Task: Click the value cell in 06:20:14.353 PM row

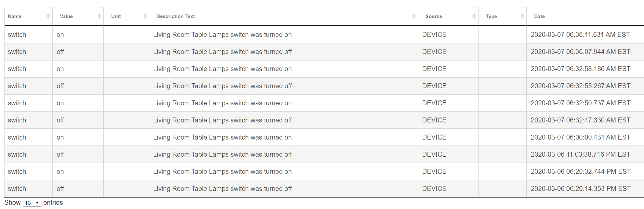Action: (60, 189)
